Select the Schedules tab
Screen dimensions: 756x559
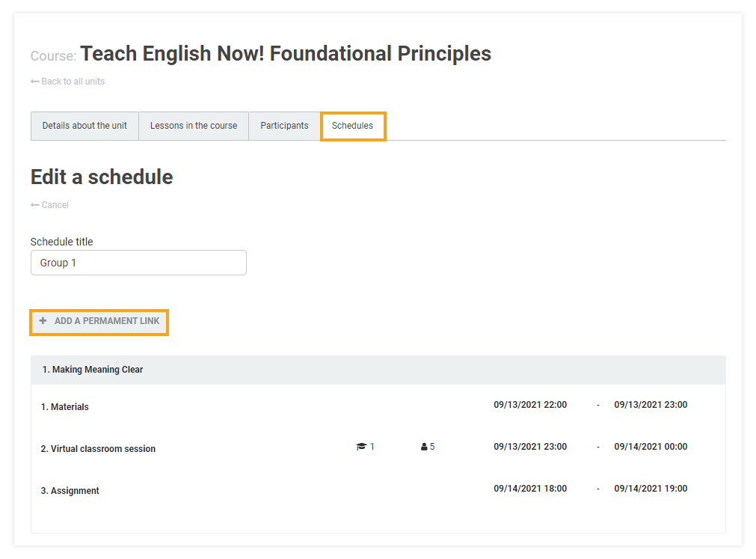tap(352, 126)
